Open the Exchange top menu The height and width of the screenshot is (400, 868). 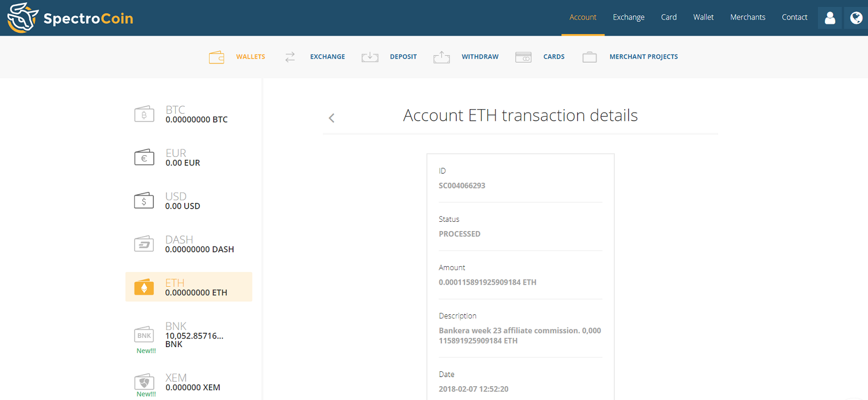click(x=629, y=17)
